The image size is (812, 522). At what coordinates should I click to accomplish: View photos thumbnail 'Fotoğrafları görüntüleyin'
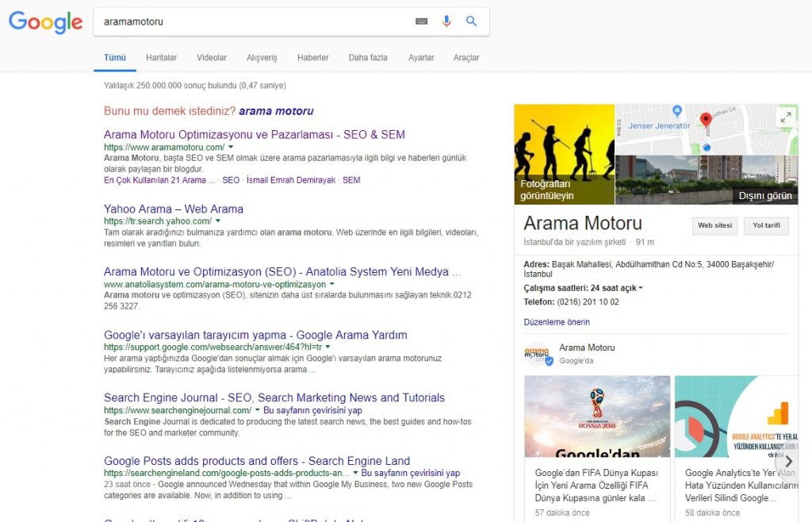click(x=565, y=155)
